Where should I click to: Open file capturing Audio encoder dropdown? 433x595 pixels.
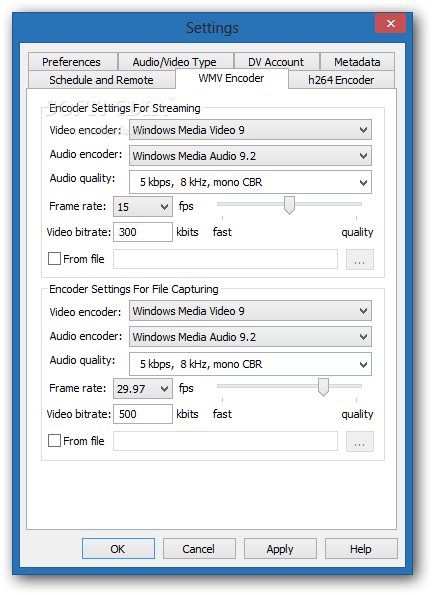tap(250, 337)
